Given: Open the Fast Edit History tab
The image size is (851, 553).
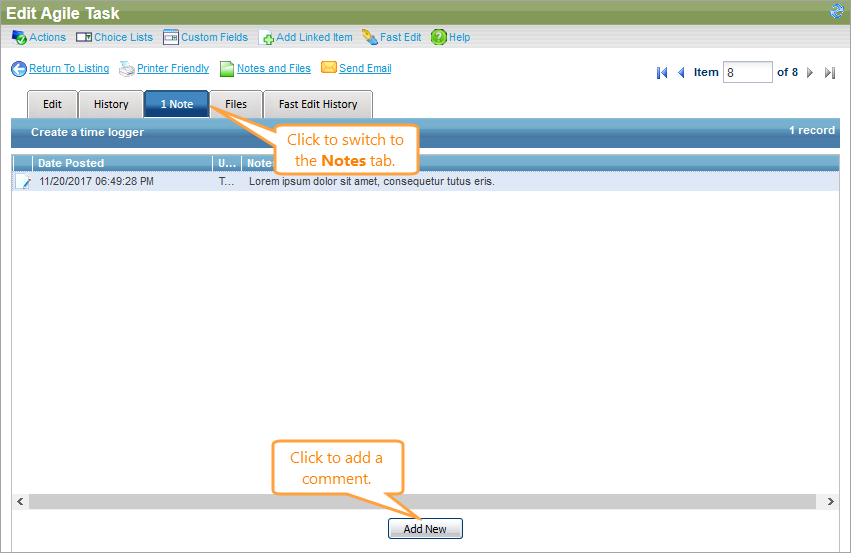Looking at the screenshot, I should point(318,104).
